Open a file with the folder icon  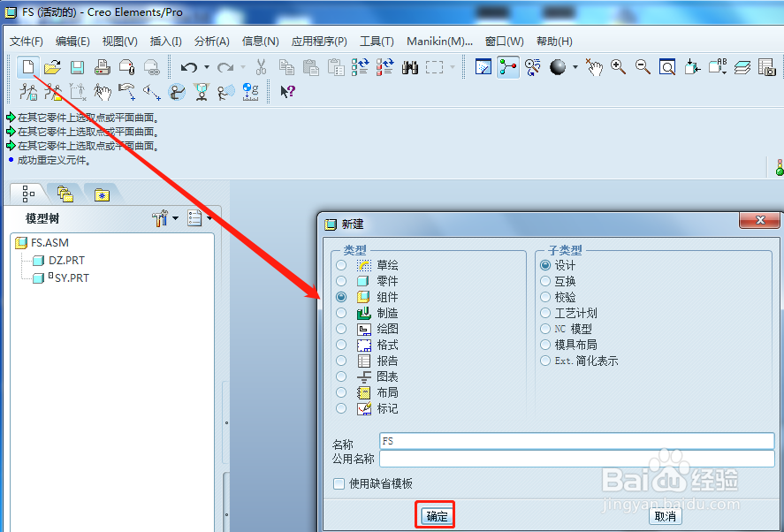[x=52, y=67]
